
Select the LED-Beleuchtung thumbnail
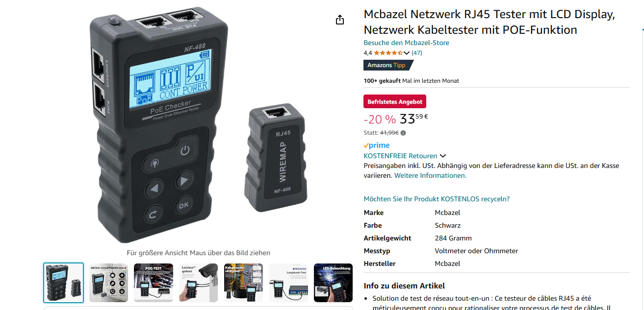pos(333,283)
